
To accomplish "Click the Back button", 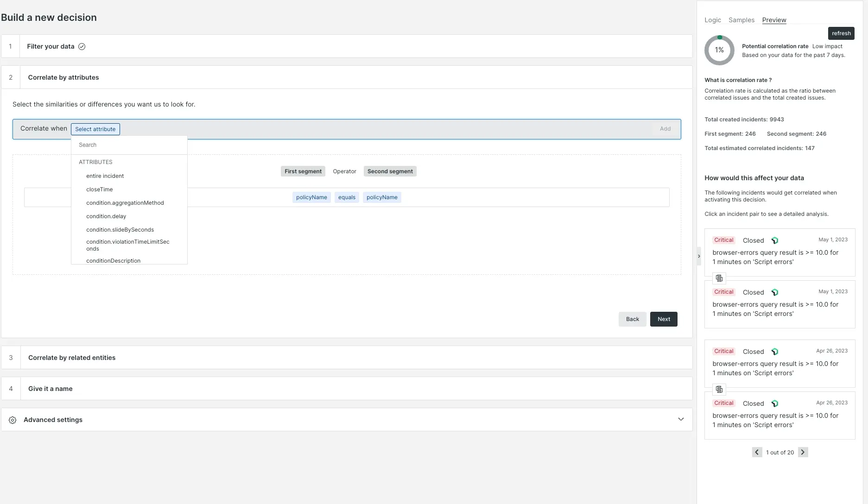I will 632,319.
